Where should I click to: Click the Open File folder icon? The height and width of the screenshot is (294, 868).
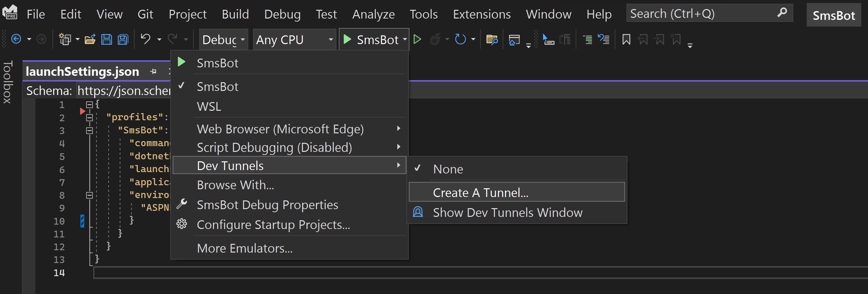tap(90, 39)
